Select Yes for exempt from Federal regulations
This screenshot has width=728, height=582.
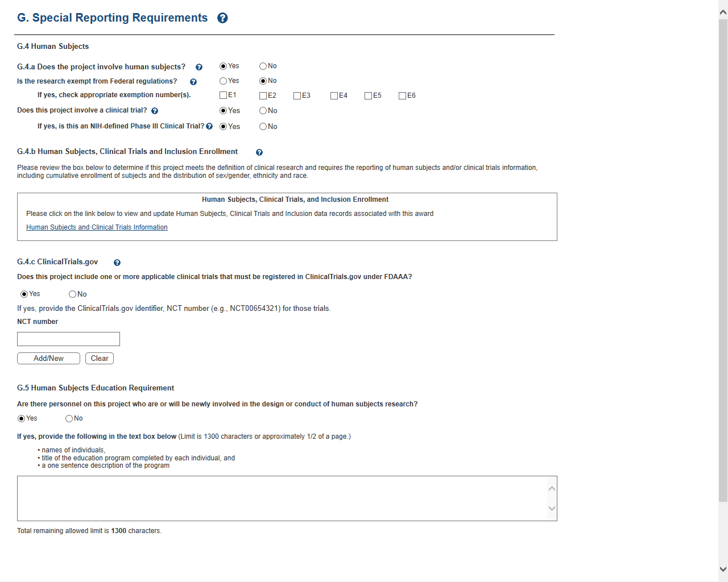[223, 81]
